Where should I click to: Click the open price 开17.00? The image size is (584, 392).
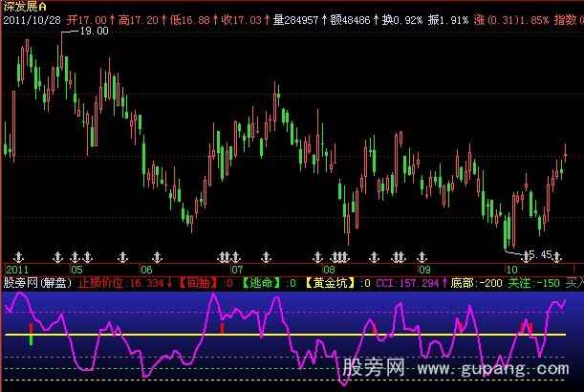(x=87, y=20)
